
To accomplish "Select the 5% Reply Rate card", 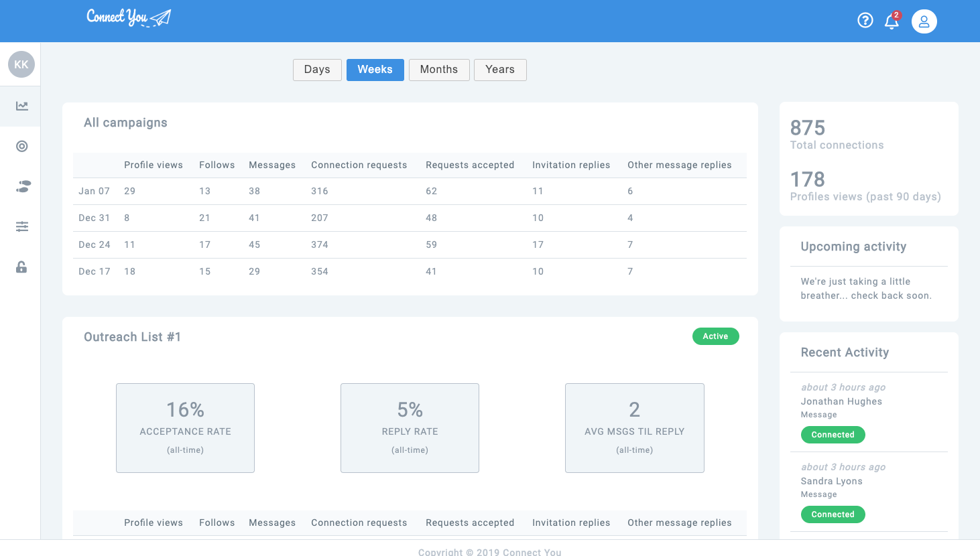I will coord(410,428).
